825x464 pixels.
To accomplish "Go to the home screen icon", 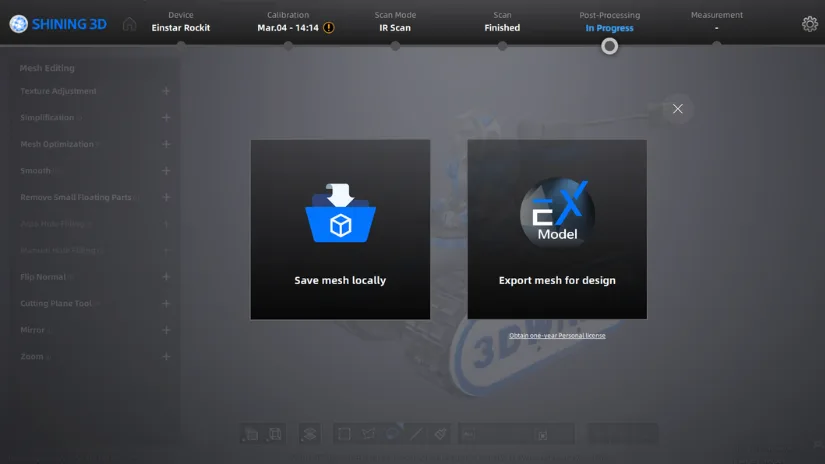I will coord(129,24).
